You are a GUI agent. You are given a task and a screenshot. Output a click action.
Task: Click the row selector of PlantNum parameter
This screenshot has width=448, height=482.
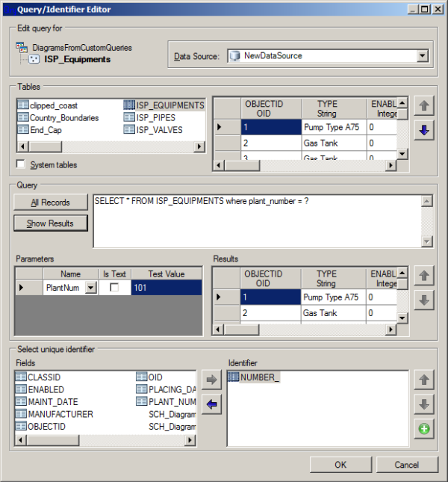click(x=29, y=288)
